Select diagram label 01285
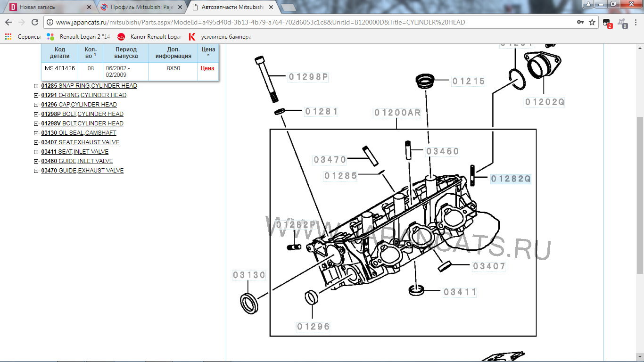644x362 pixels. [x=340, y=176]
